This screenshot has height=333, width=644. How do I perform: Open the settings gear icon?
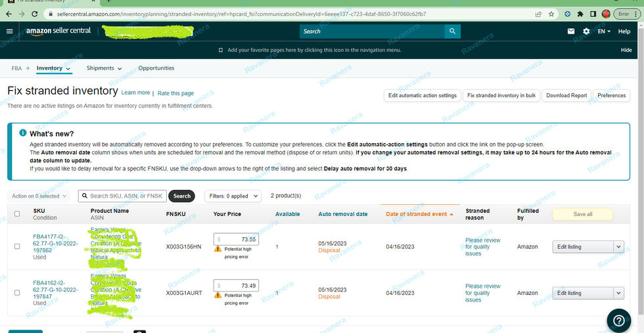coord(586,32)
